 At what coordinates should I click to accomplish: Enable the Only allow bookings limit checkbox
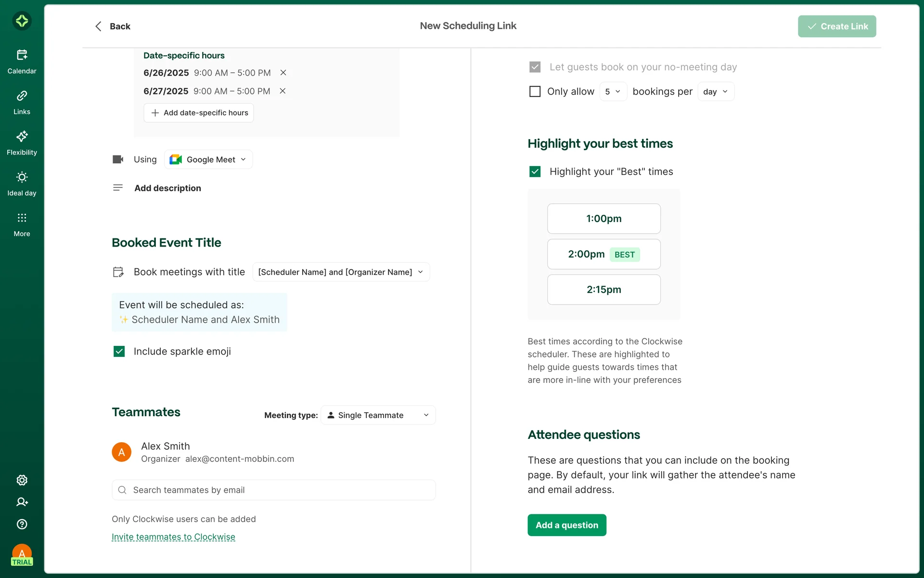point(535,92)
